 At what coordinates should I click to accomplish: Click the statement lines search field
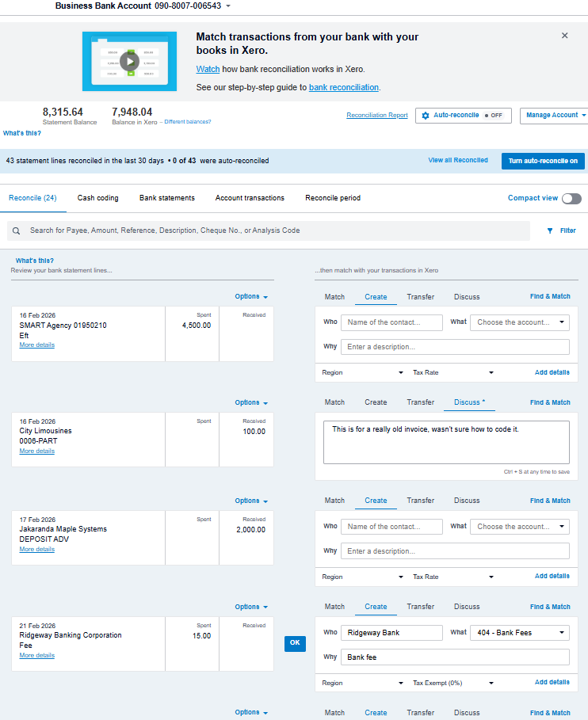(x=269, y=231)
